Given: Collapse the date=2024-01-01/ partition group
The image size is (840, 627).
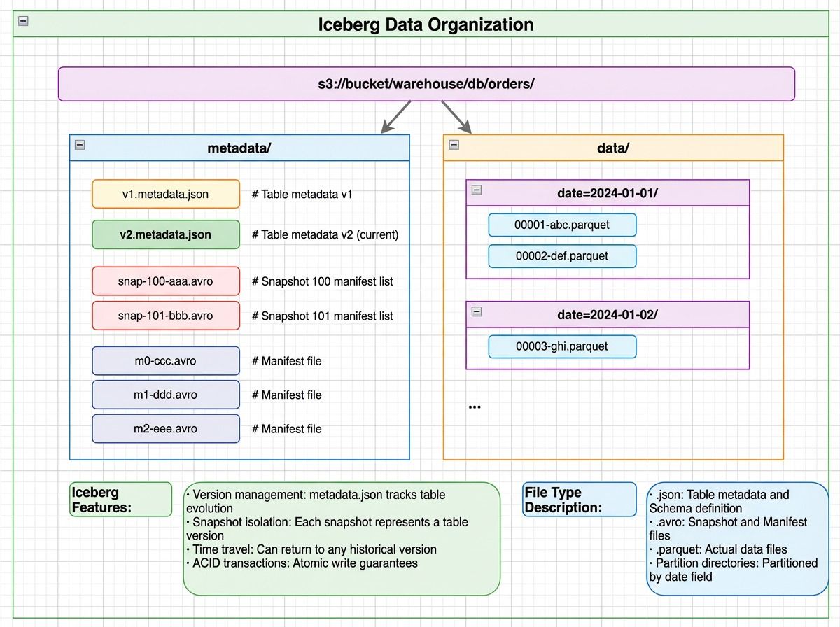Looking at the screenshot, I should click(477, 190).
